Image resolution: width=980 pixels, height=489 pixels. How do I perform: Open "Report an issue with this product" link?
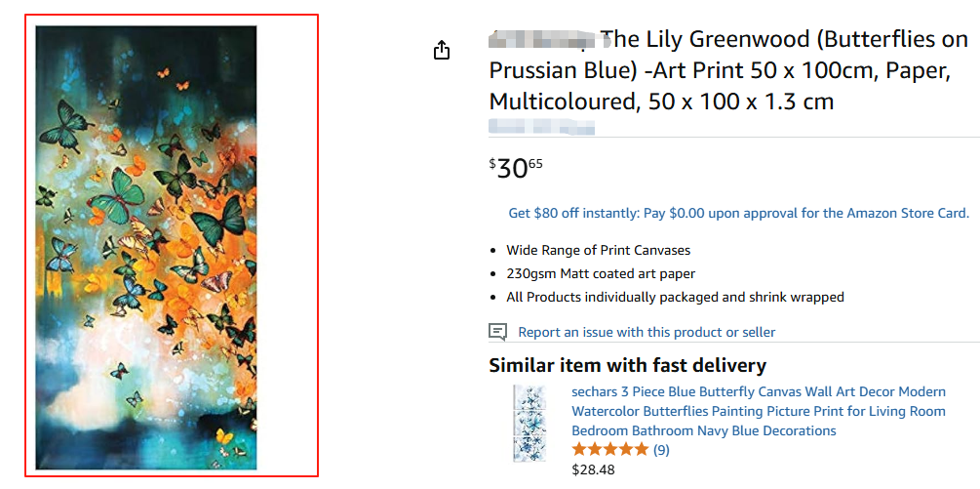click(x=647, y=332)
